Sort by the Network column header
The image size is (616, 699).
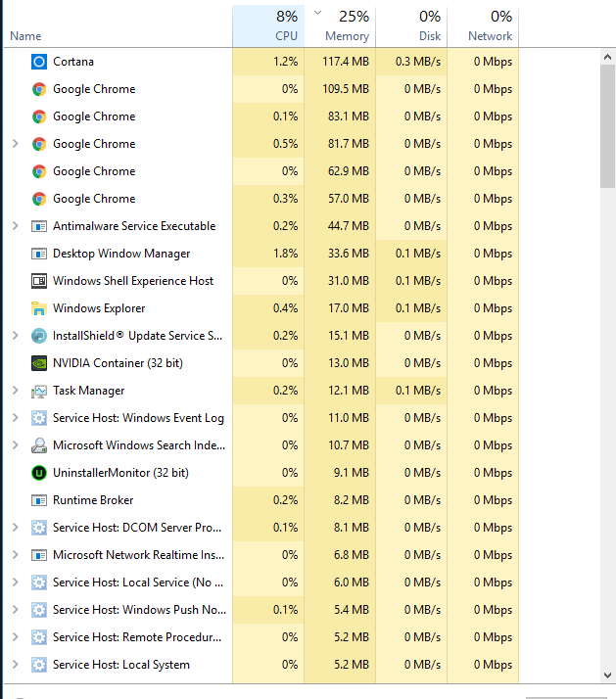483,26
